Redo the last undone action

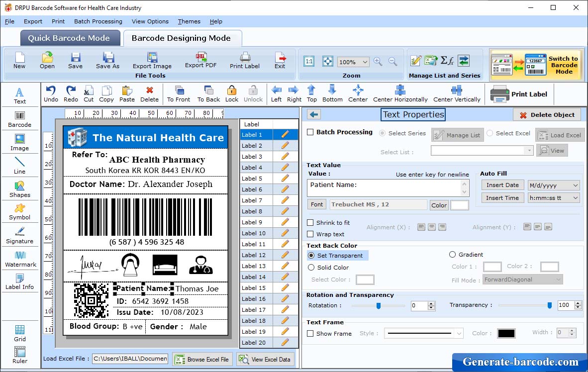tap(71, 94)
